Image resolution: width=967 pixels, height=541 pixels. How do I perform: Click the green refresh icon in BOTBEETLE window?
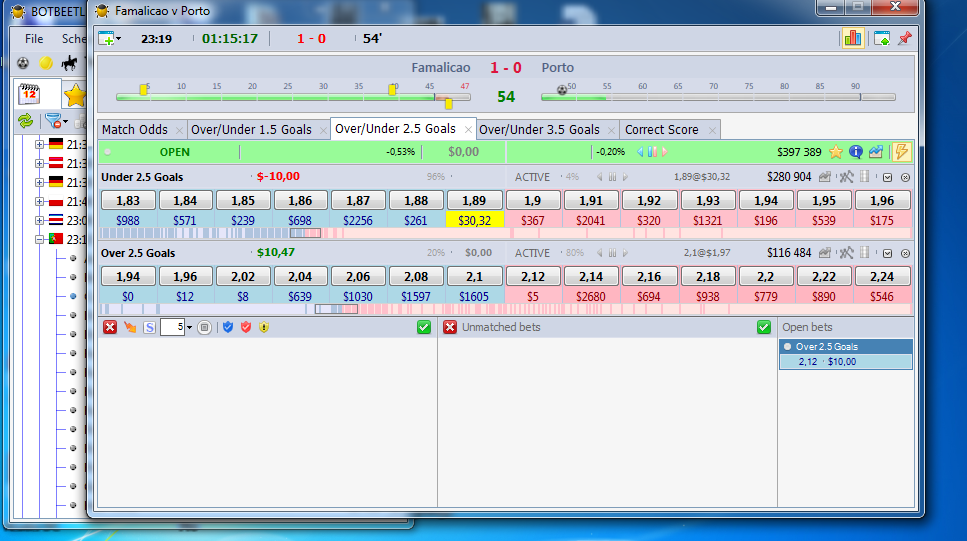[25, 121]
